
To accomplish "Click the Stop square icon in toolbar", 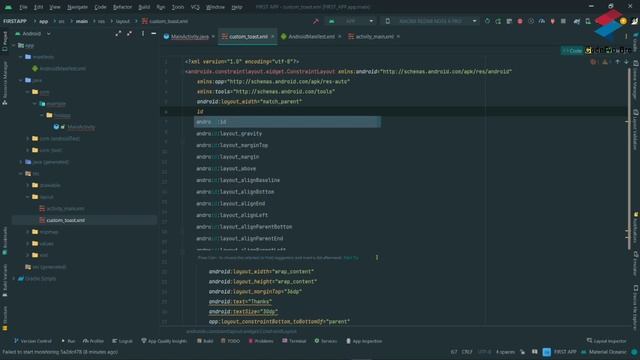I will tap(563, 21).
